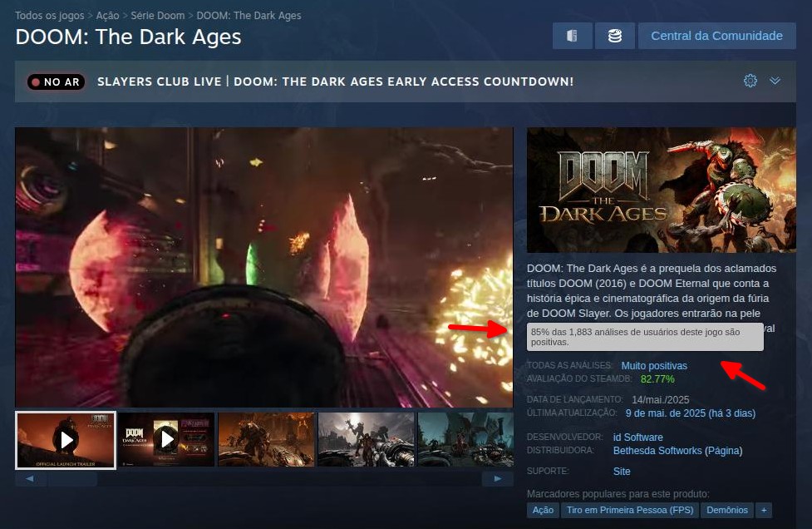Expand tags with the plus button
Viewport: 812px width, 529px height.
coord(764,511)
